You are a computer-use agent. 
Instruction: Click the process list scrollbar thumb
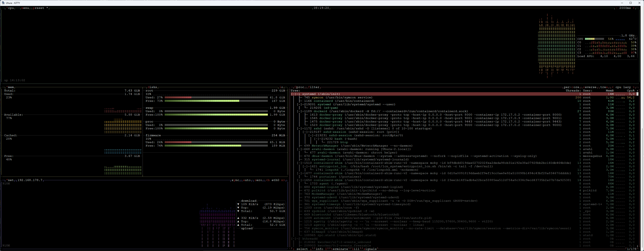tap(637, 94)
